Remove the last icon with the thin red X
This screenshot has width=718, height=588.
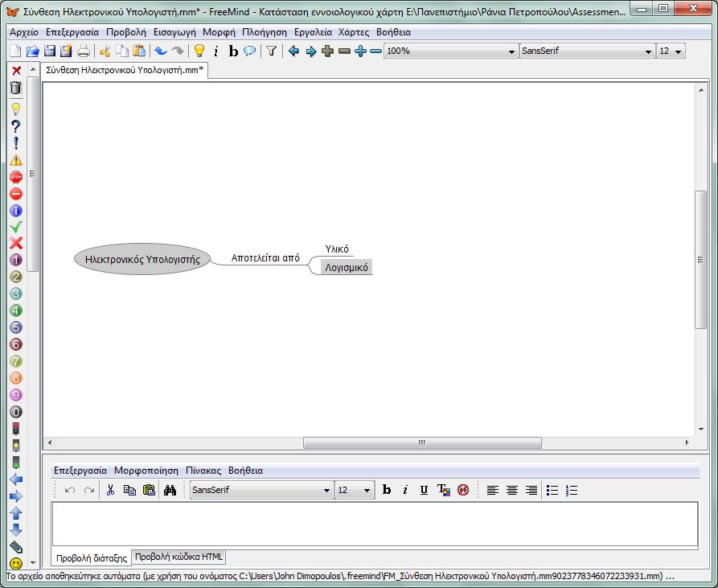17,71
